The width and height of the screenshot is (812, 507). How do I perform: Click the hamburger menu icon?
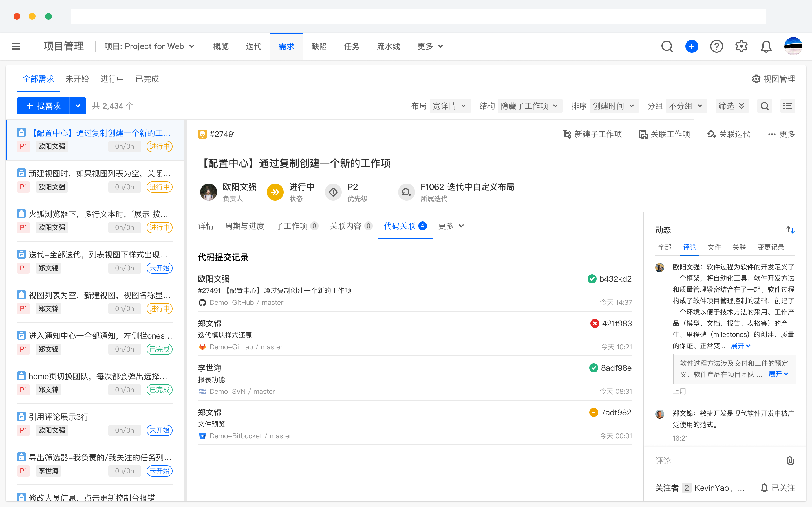click(x=16, y=46)
